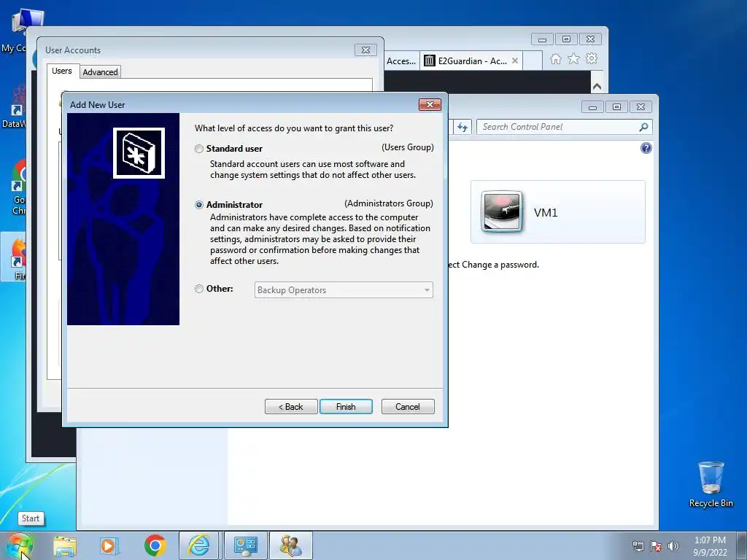Click the Control Panel search magnifier icon

[x=644, y=127]
